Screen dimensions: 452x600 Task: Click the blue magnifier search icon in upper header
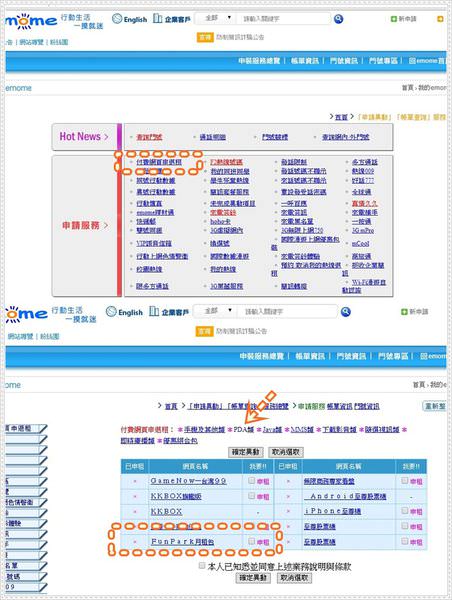coord(338,19)
